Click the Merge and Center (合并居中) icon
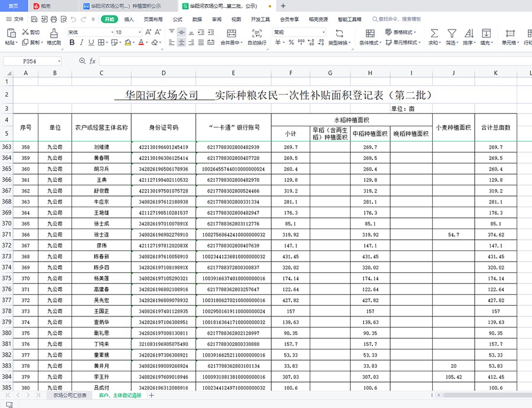The width and height of the screenshot is (532, 408). coord(231,33)
